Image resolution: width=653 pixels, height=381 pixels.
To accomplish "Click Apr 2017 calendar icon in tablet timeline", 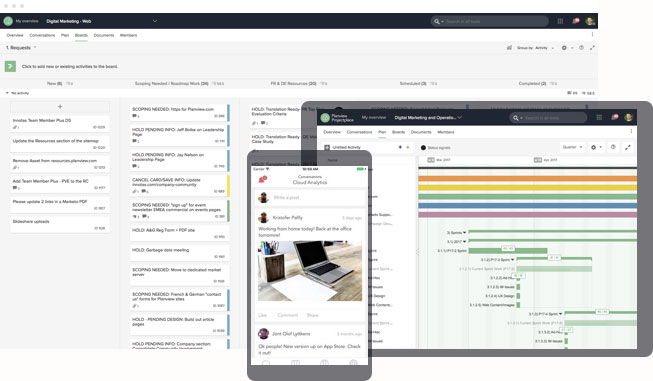I will pos(538,160).
